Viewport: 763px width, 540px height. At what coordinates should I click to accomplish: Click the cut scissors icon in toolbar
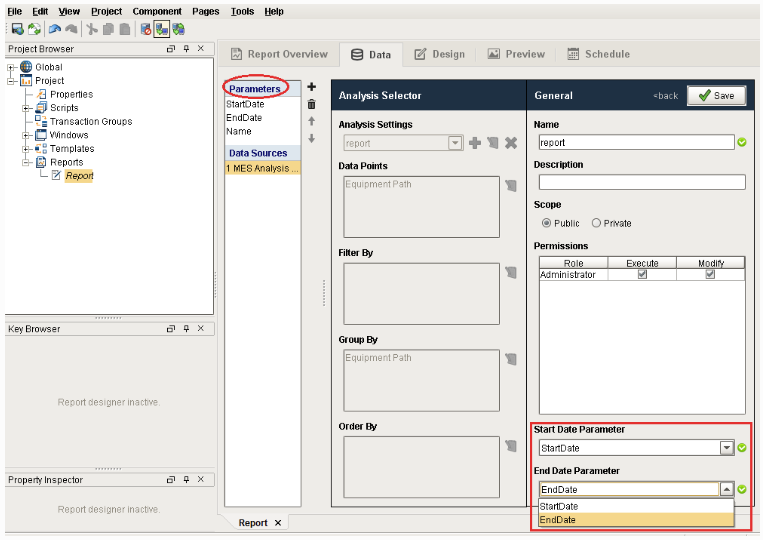tap(92, 30)
